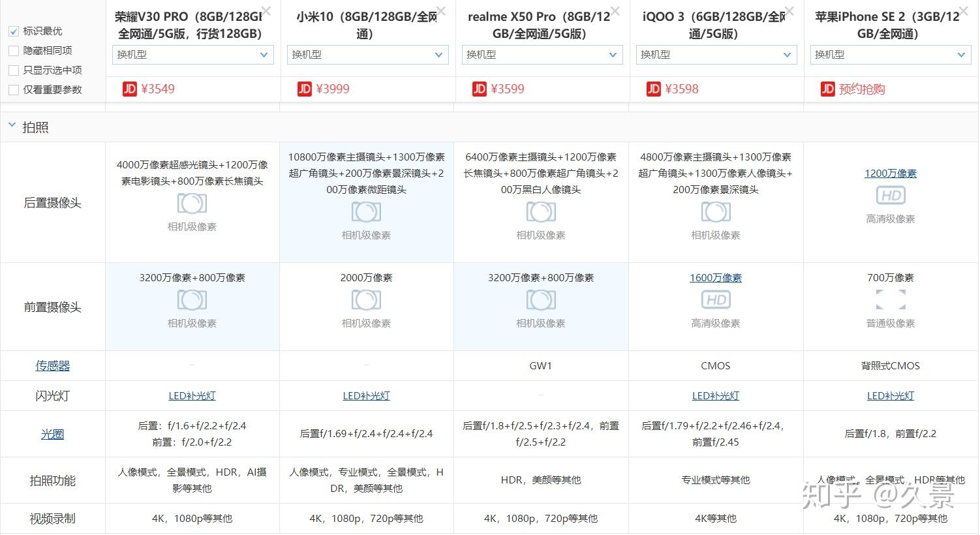Click the 视频录制 row label

53,518
